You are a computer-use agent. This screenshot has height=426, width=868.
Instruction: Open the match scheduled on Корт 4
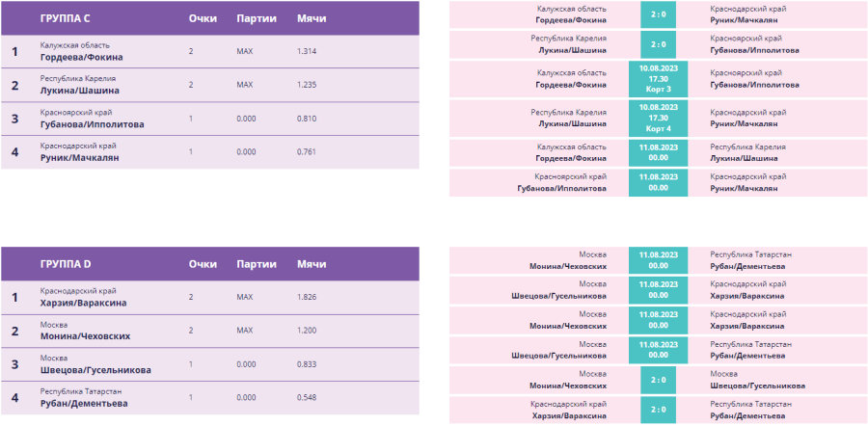point(658,119)
